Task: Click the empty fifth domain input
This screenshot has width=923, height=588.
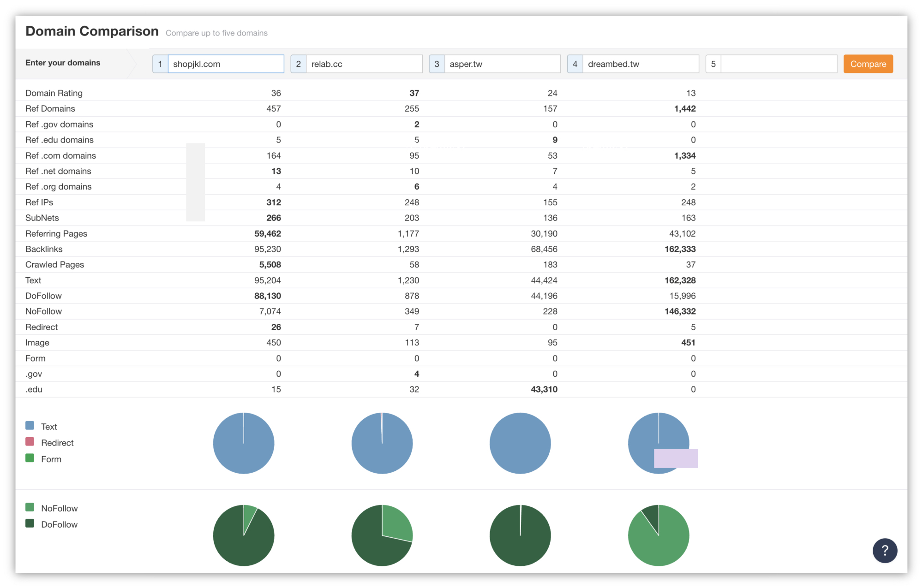Action: click(779, 64)
